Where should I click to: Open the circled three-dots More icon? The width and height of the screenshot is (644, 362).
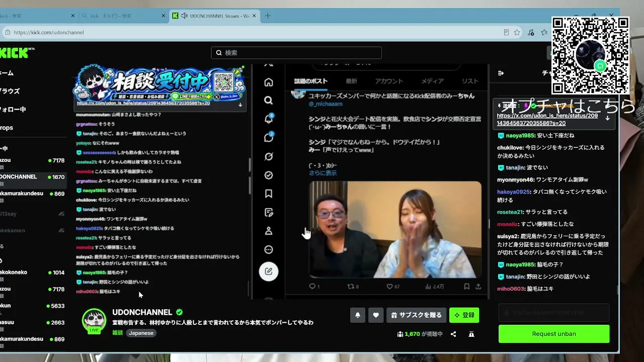click(x=269, y=249)
